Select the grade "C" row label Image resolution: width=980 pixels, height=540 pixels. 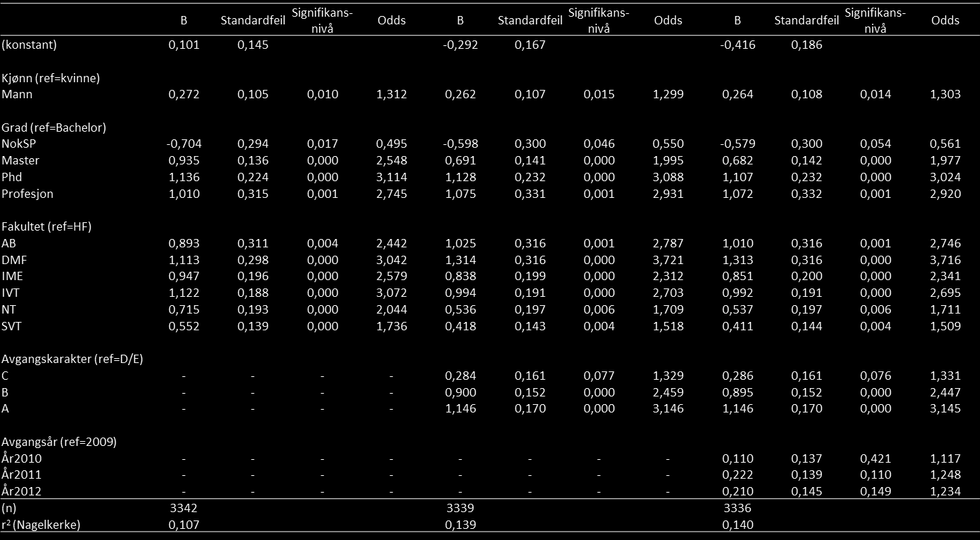pos(6,376)
